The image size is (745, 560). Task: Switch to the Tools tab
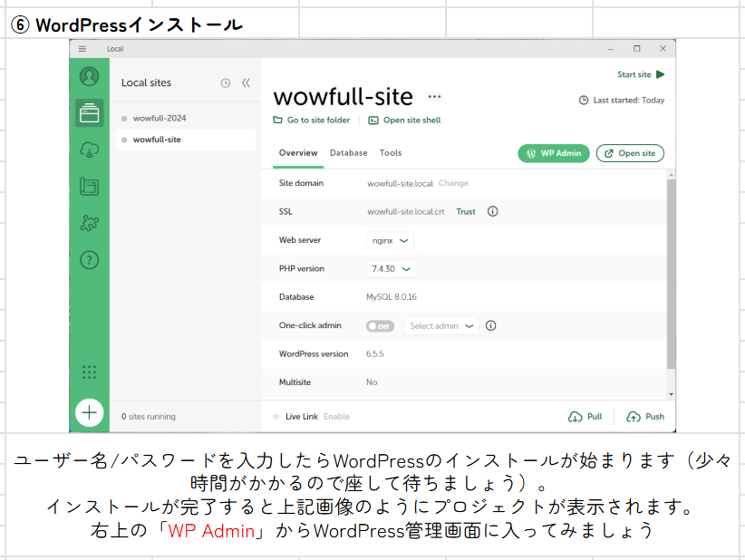click(x=391, y=152)
